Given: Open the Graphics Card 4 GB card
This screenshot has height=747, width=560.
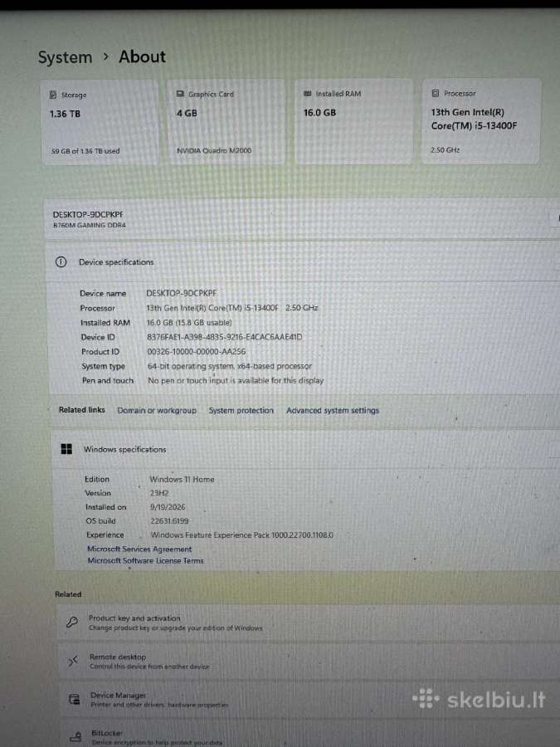Looking at the screenshot, I should tap(226, 122).
